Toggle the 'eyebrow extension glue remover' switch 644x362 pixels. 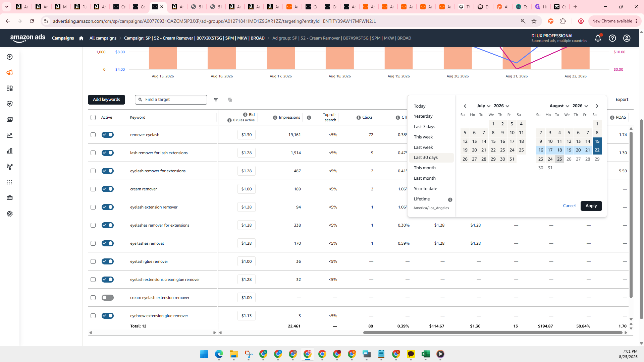[108, 316]
